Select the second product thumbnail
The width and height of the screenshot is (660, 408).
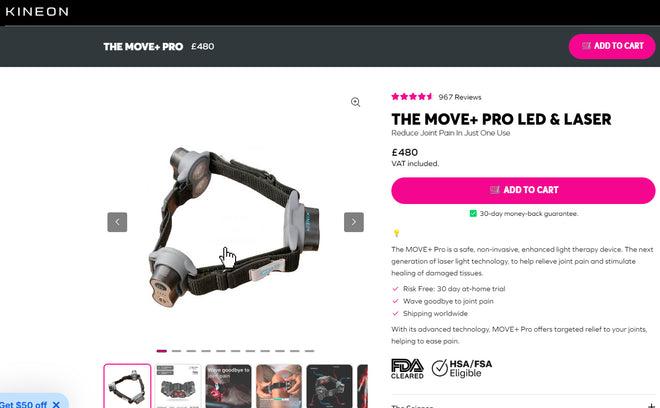coord(178,386)
